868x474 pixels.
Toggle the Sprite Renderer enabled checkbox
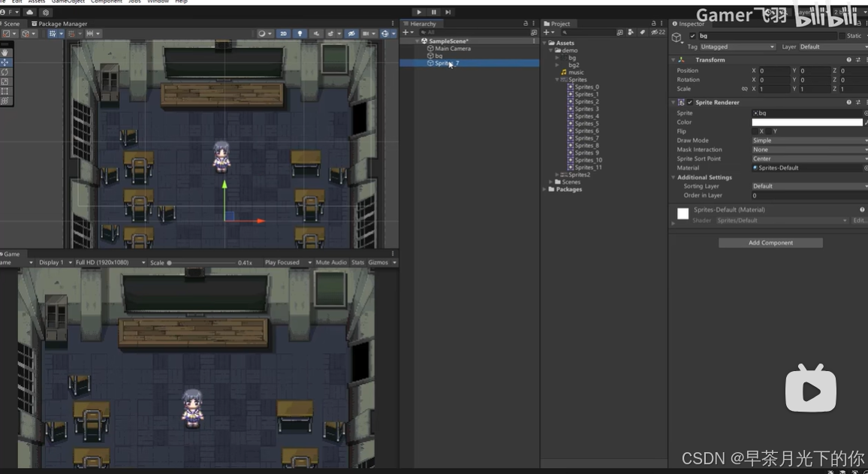coord(690,102)
